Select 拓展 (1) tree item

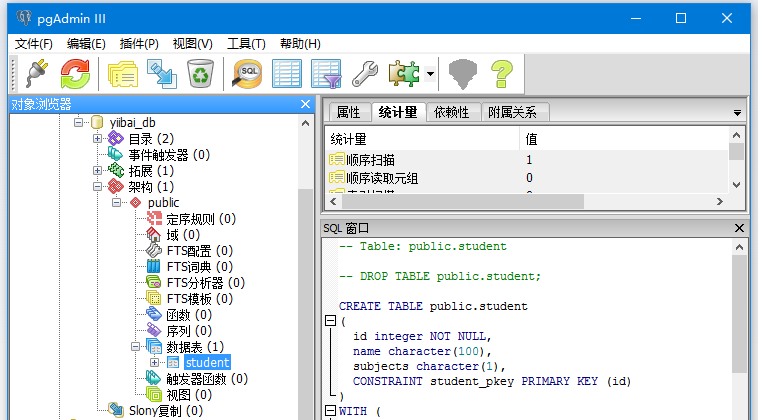pos(151,171)
